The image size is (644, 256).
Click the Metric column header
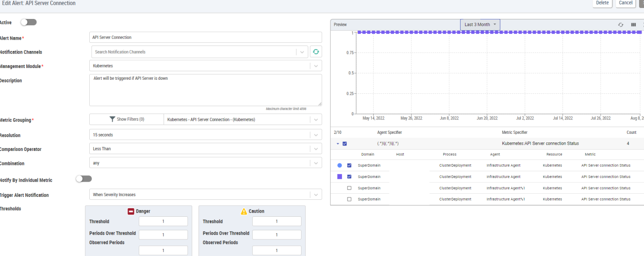590,154
